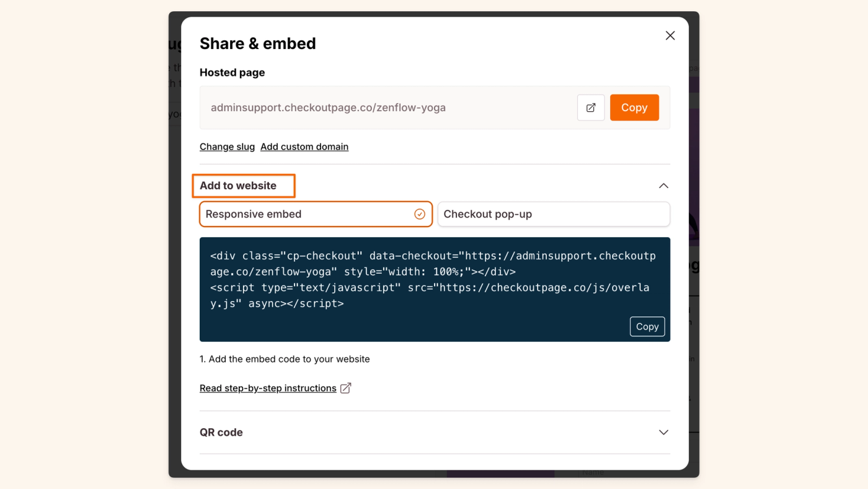
Task: Click the checkmark icon in Responsive embed
Action: click(x=420, y=214)
